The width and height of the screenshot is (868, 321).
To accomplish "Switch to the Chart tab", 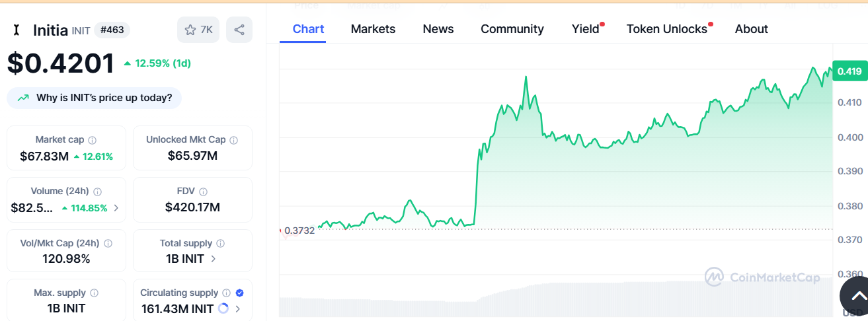I will tap(308, 29).
